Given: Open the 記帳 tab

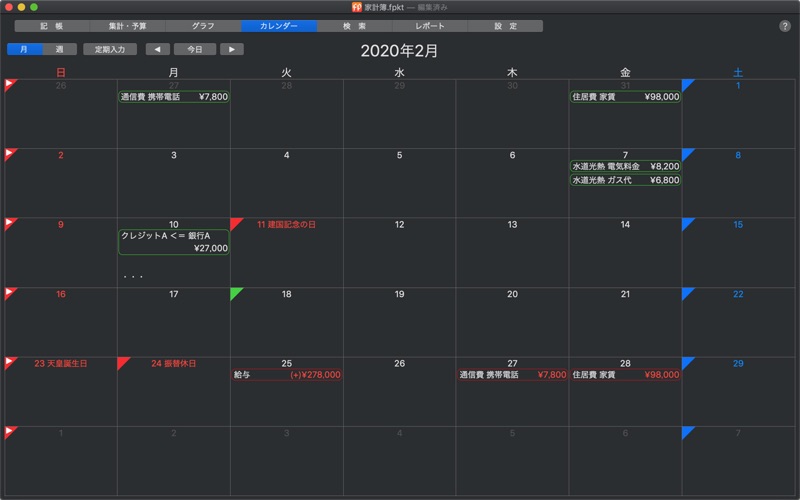Looking at the screenshot, I should (x=52, y=26).
